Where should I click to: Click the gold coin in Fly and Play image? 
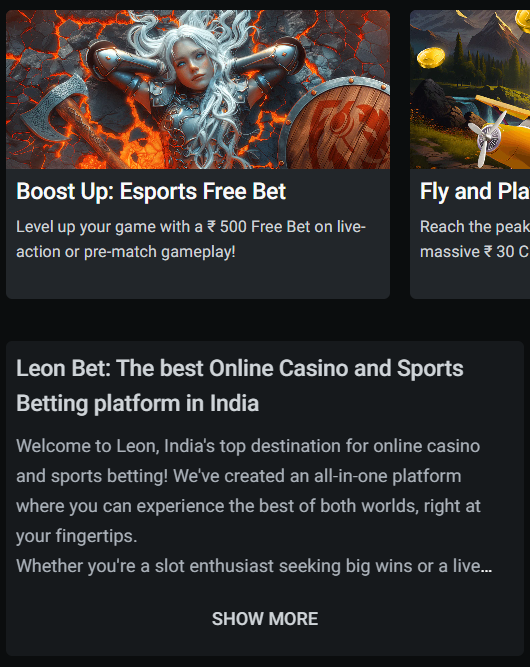430,58
